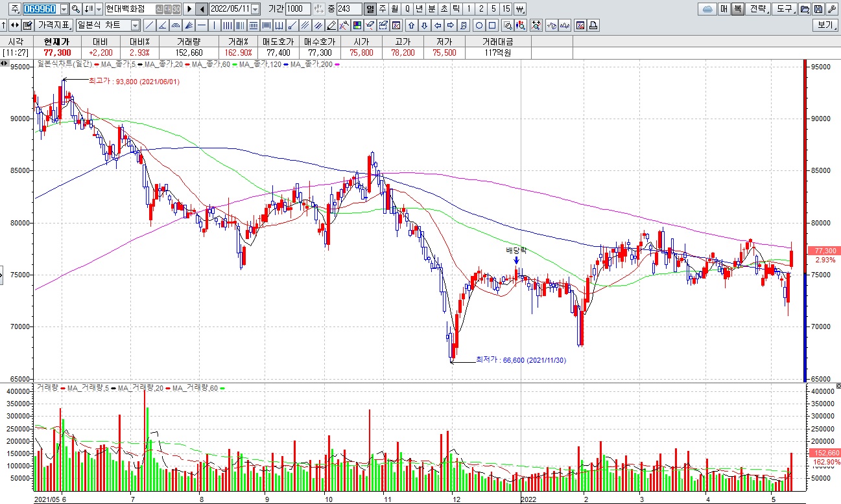Viewport: 841px width, 504px height.
Task: Click the crosshair move icon beside period field
Action: coord(318,9)
